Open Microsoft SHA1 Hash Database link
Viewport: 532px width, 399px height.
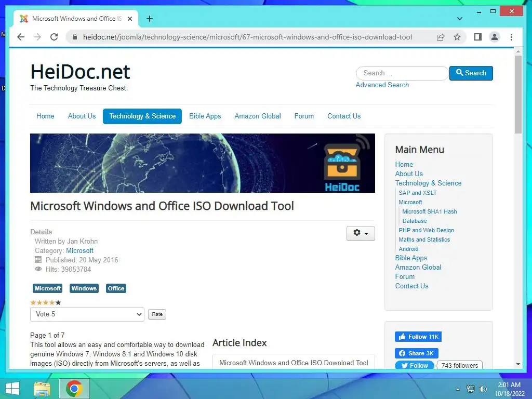(x=430, y=216)
